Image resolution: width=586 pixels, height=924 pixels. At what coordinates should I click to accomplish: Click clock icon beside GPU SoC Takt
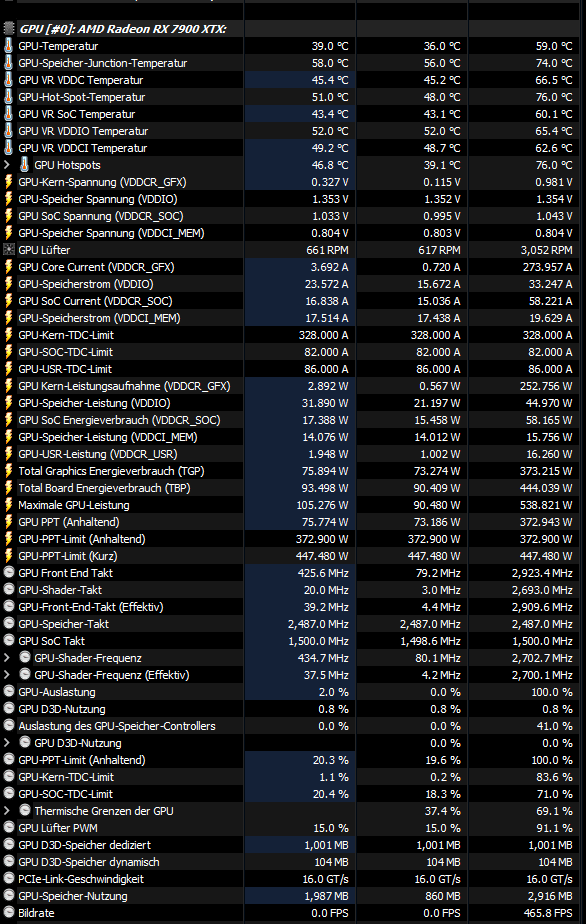(x=9, y=641)
